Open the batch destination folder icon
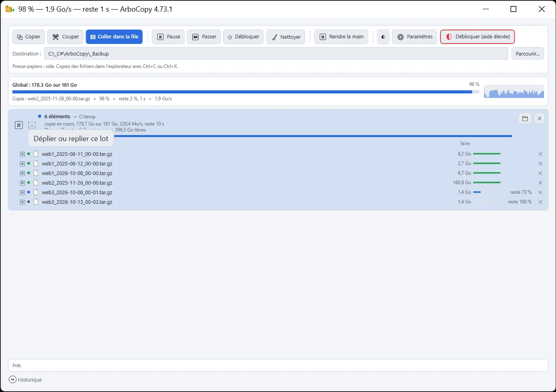 point(525,118)
